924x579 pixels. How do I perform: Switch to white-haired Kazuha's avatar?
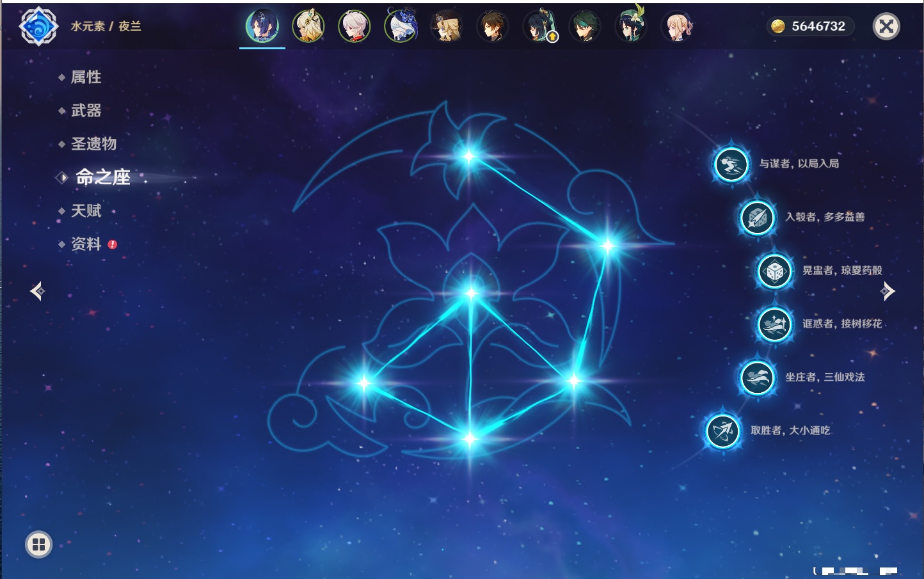point(354,26)
